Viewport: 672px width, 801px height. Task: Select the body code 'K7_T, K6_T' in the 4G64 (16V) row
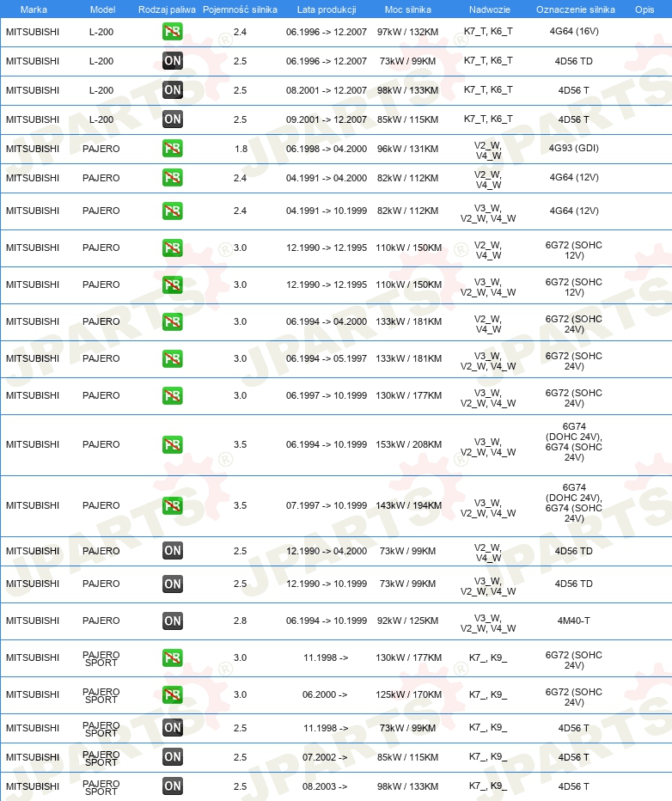488,31
